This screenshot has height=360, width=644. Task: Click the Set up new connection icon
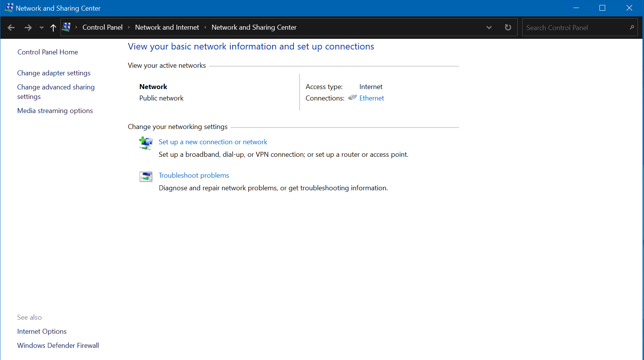point(146,143)
